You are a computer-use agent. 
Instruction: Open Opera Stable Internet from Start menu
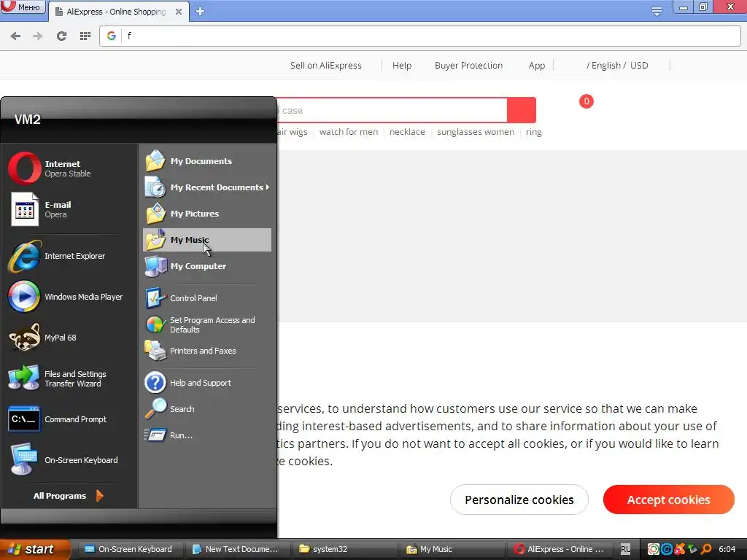click(x=69, y=168)
